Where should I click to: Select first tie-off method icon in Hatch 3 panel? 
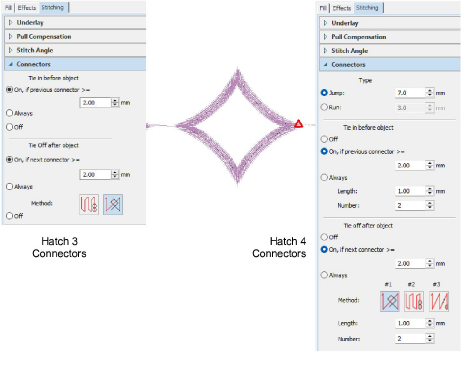89,204
